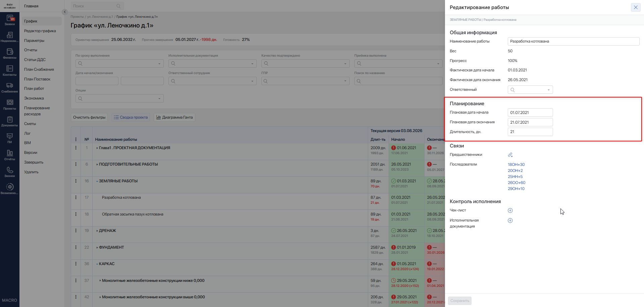Screen dimensions: 644x307
Task: Open the Заявки sidebar icon
Action: (10, 20)
